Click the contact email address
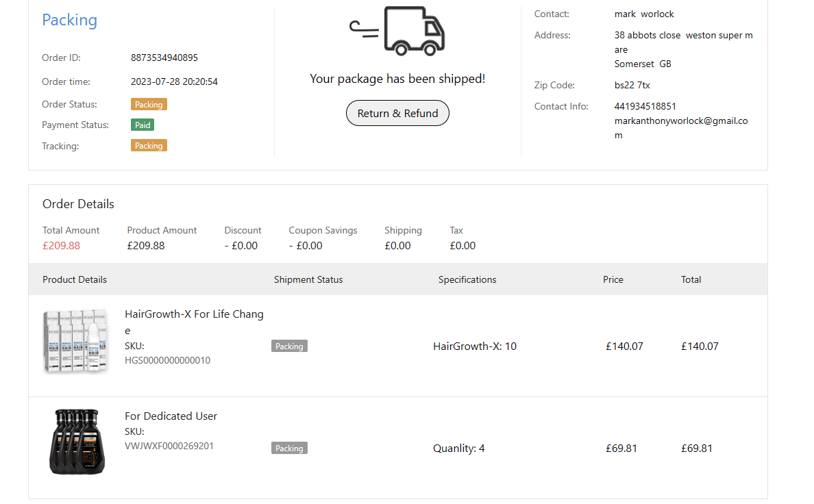Image resolution: width=814 pixels, height=504 pixels. (x=680, y=121)
